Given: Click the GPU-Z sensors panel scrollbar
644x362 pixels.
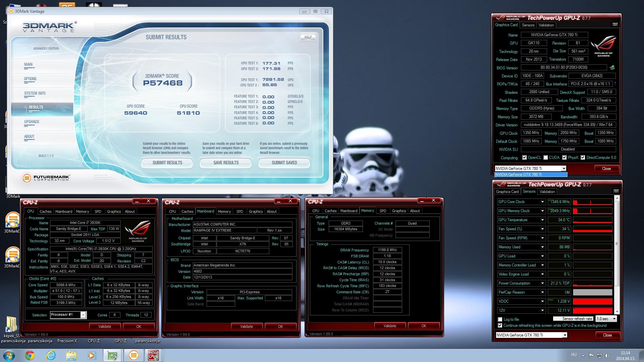Looking at the screenshot, I should 617,244.
